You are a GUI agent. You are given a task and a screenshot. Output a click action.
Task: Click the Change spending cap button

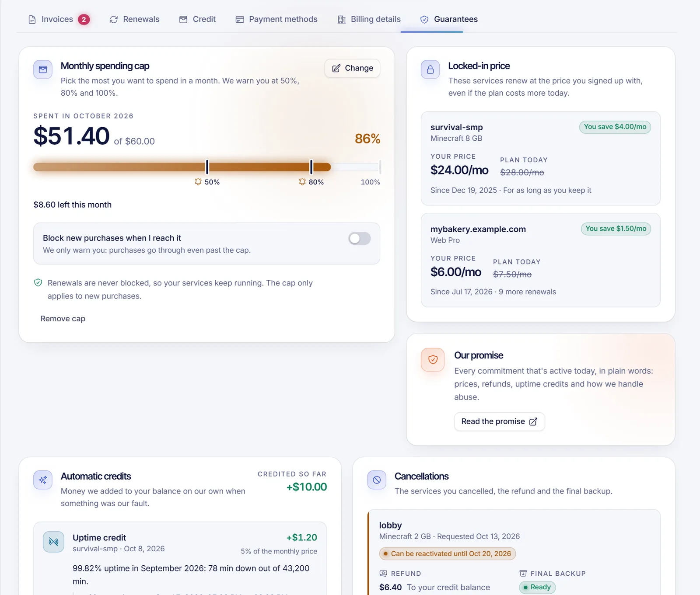pos(352,68)
